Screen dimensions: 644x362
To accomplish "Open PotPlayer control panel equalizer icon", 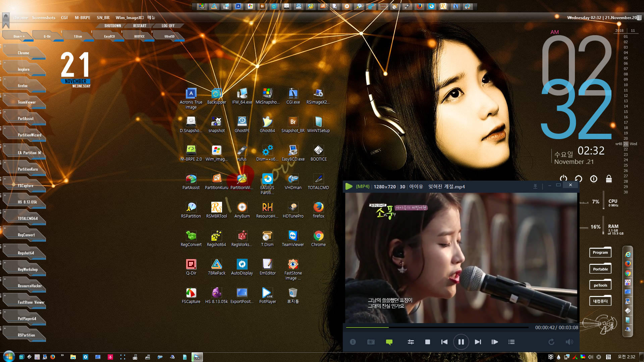I will tap(411, 342).
